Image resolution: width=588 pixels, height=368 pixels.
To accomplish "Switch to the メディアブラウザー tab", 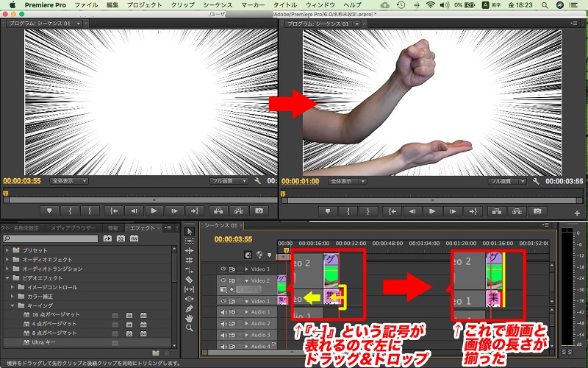I will point(73,228).
